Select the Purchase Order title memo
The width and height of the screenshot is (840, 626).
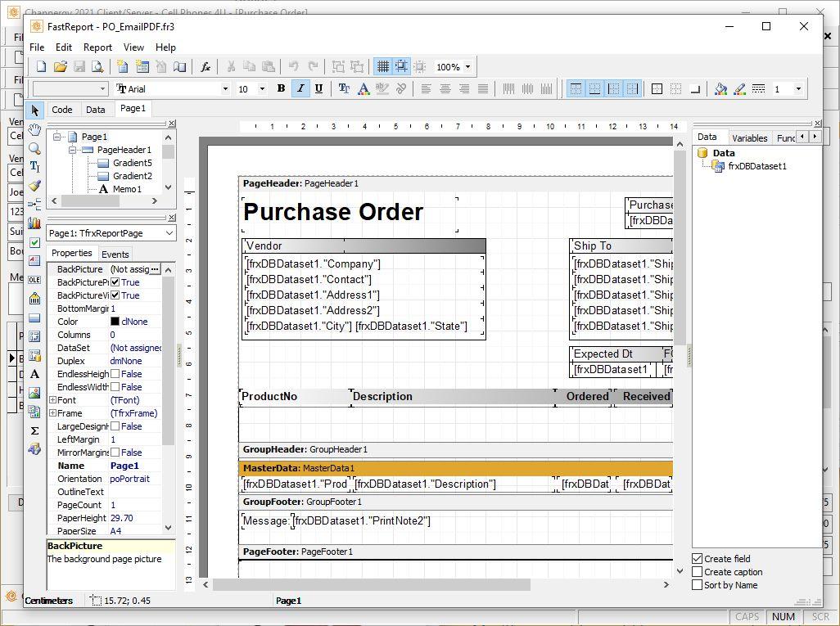point(350,214)
